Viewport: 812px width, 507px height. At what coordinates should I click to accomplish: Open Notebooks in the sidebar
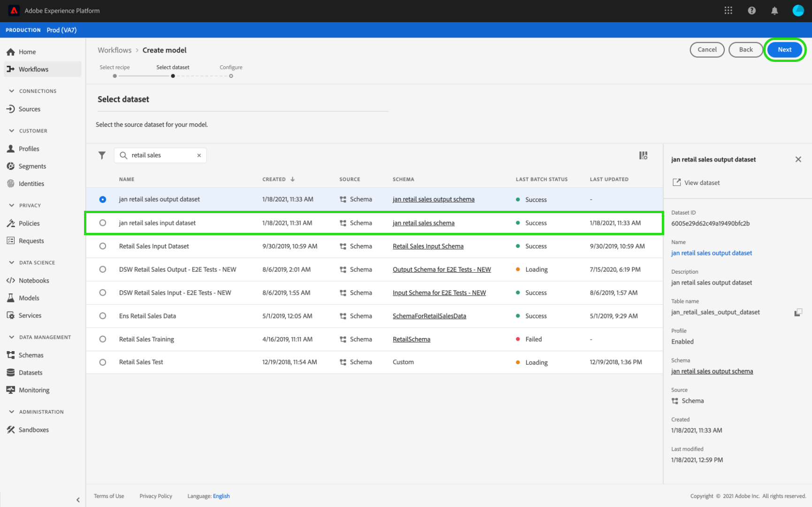click(33, 281)
